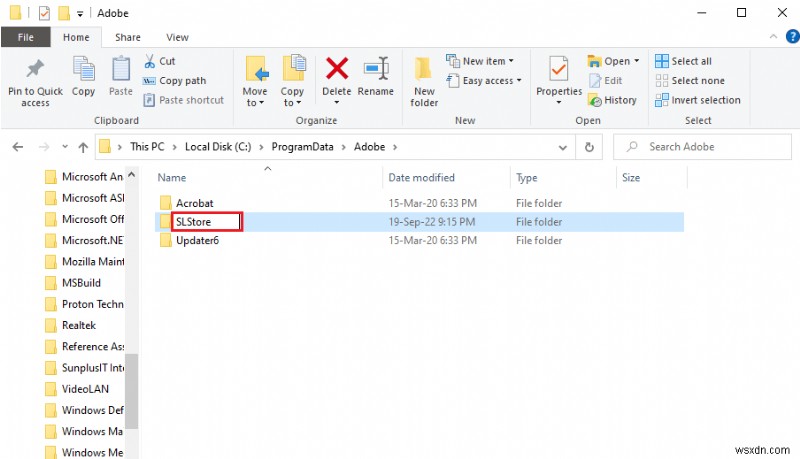This screenshot has width=800, height=459.
Task: Open the Properties dropdown arrow
Action: coord(559,103)
